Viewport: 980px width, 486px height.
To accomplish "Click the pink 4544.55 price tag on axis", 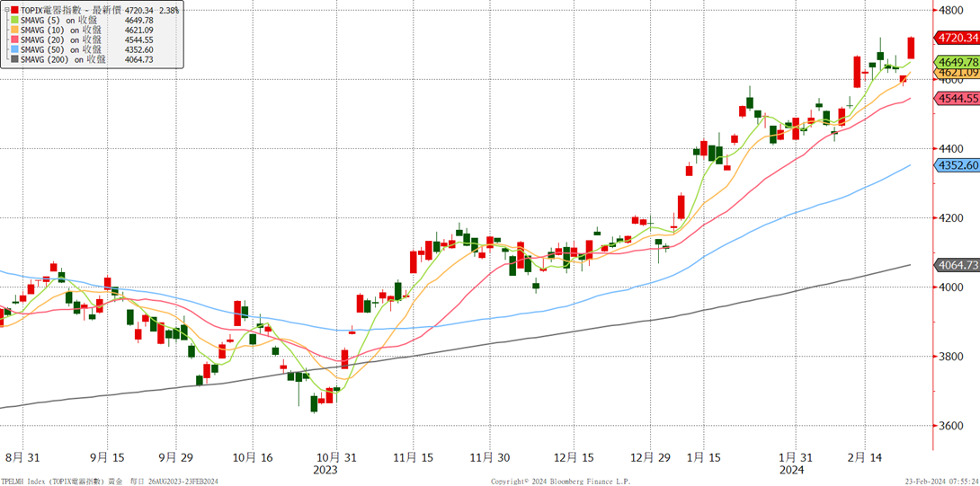I will pos(958,98).
